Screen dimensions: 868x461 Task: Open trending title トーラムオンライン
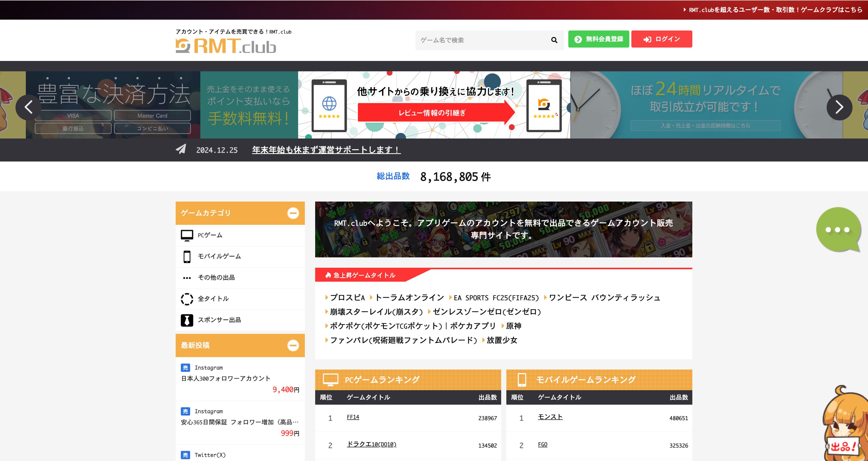click(x=409, y=298)
